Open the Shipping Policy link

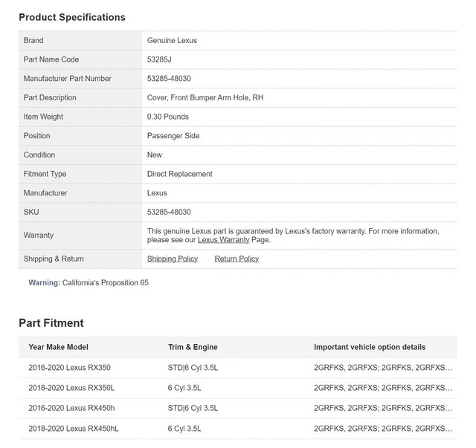[x=173, y=259]
